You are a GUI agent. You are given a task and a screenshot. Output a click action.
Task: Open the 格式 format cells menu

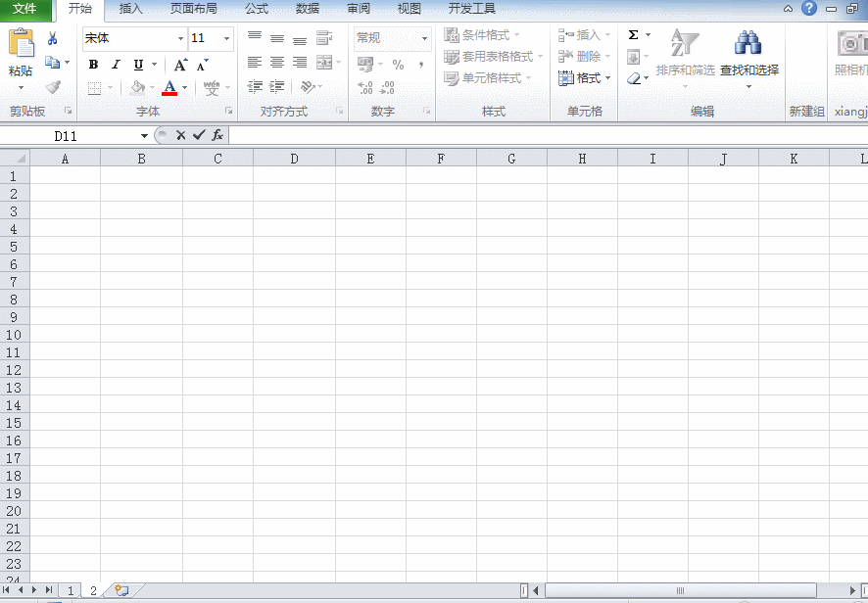[584, 78]
